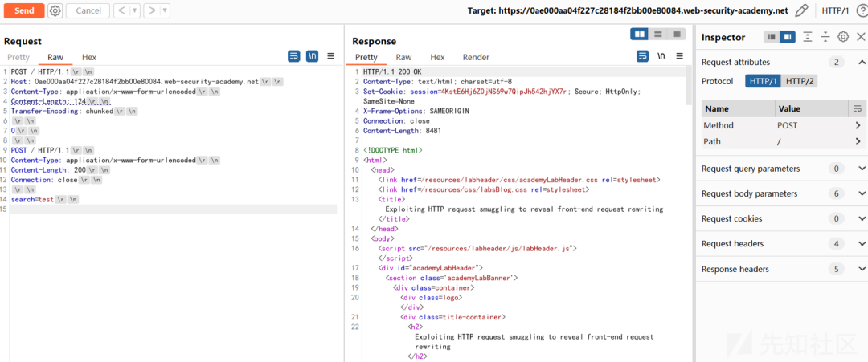Select top-bottom request/response layout
This screenshot has height=362, width=868.
(658, 35)
